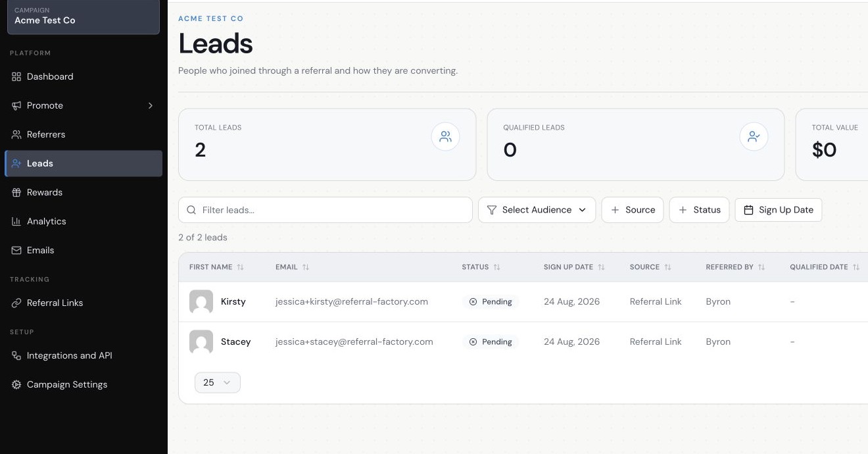This screenshot has width=868, height=454.
Task: Click the Total Value summary card
Action: (x=832, y=145)
